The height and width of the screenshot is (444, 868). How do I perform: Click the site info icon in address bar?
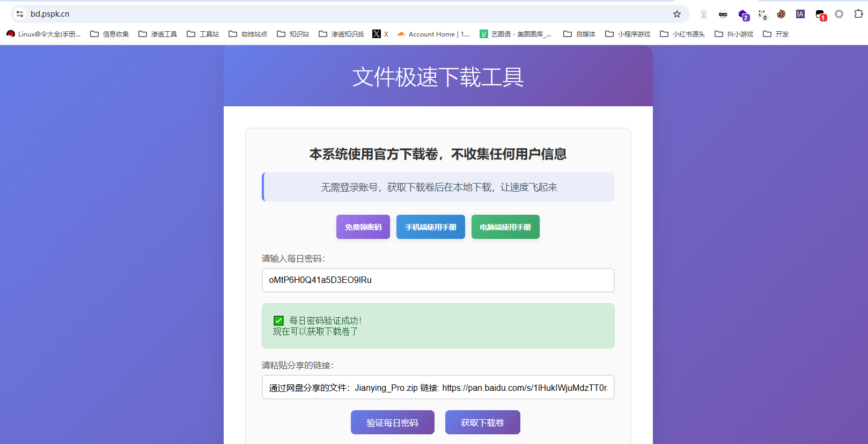pos(20,14)
